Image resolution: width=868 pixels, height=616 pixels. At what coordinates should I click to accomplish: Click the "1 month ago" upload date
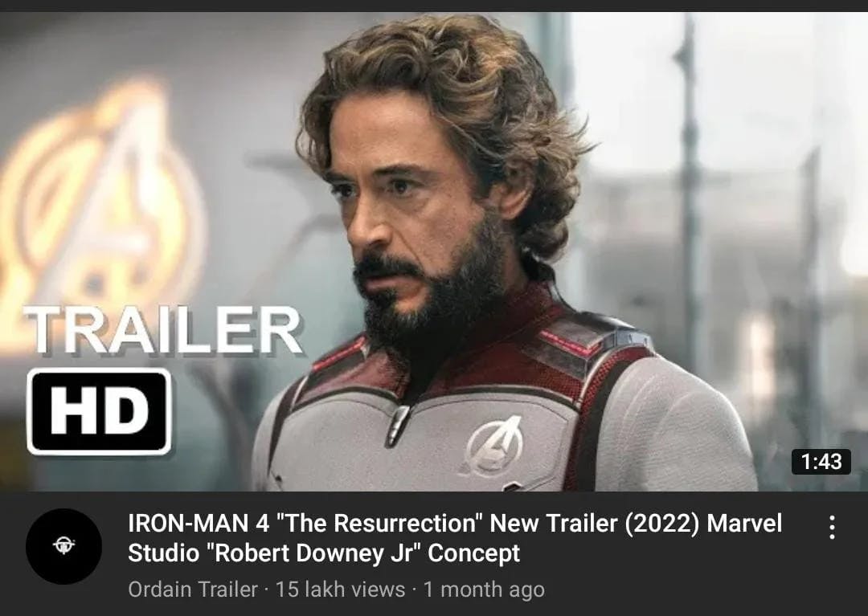484,589
